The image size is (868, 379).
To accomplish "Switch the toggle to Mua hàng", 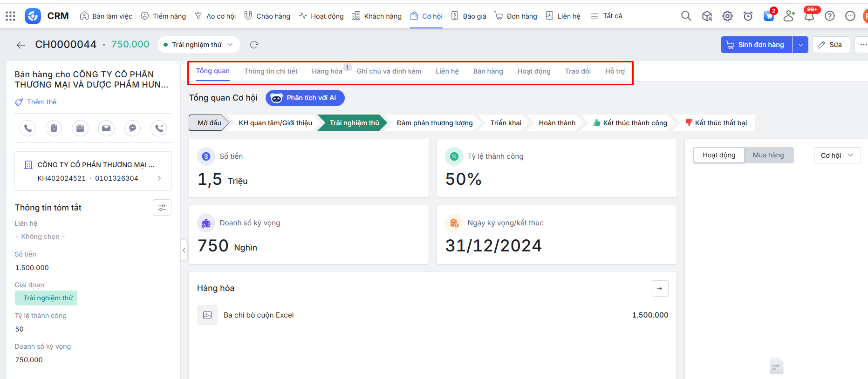I will tap(768, 155).
